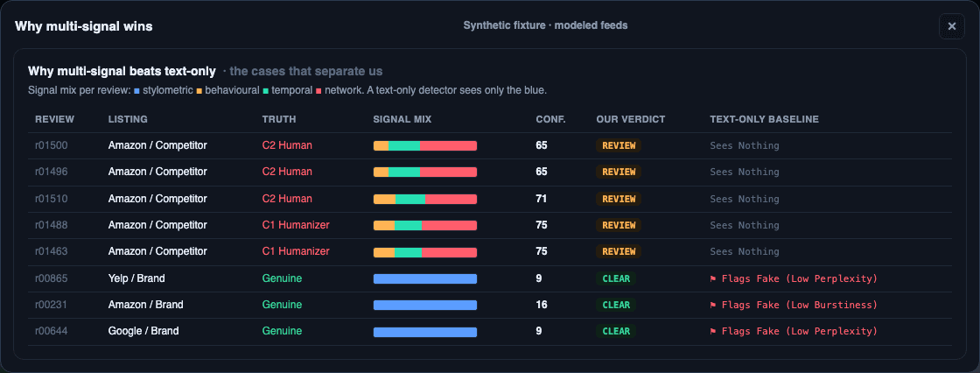Image resolution: width=980 pixels, height=373 pixels.
Task: Click the red network legend swatch
Action: pos(318,91)
